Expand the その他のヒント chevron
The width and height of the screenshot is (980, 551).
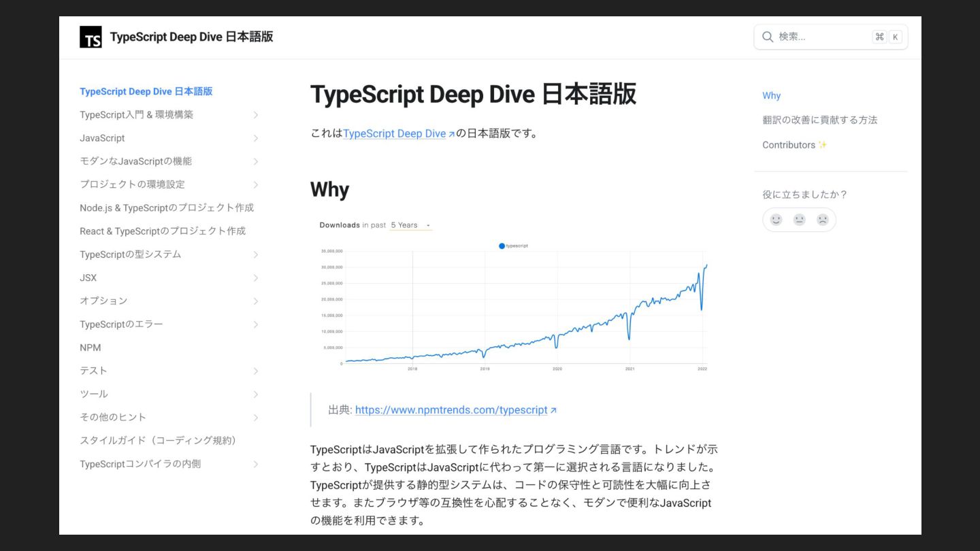pos(256,418)
